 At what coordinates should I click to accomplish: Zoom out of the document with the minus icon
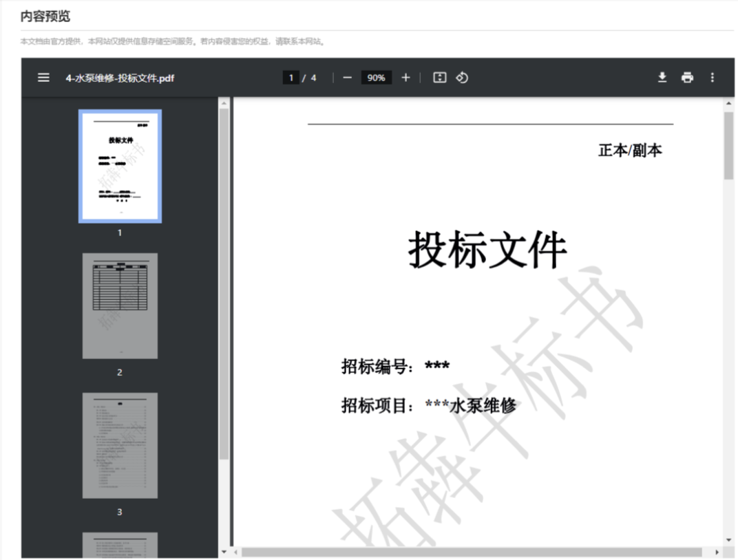click(x=348, y=78)
